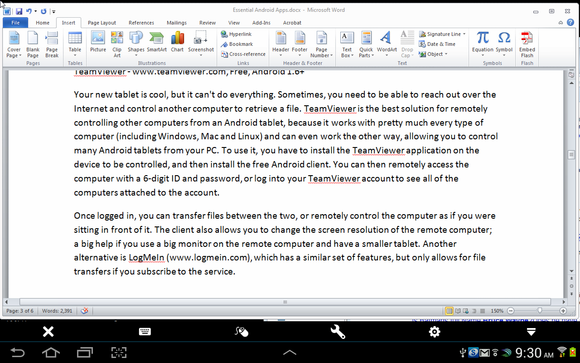Minimize the ribbon

561,23
